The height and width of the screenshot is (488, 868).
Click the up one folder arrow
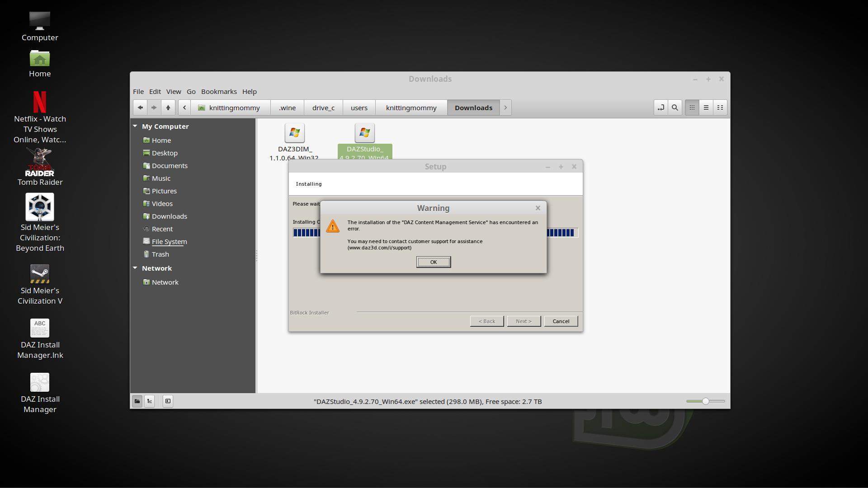[x=168, y=108]
